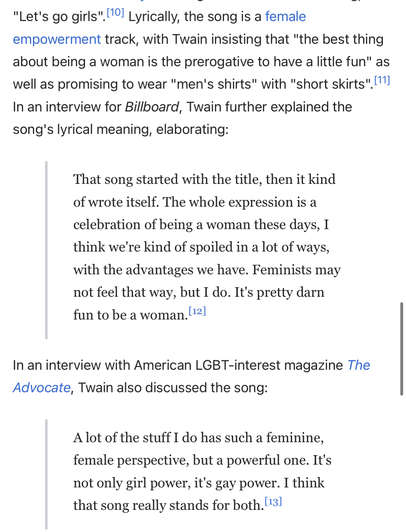Click the text "song's lyrical meaning, elaborating:"
Screen dimensions: 406x532
coord(120,130)
